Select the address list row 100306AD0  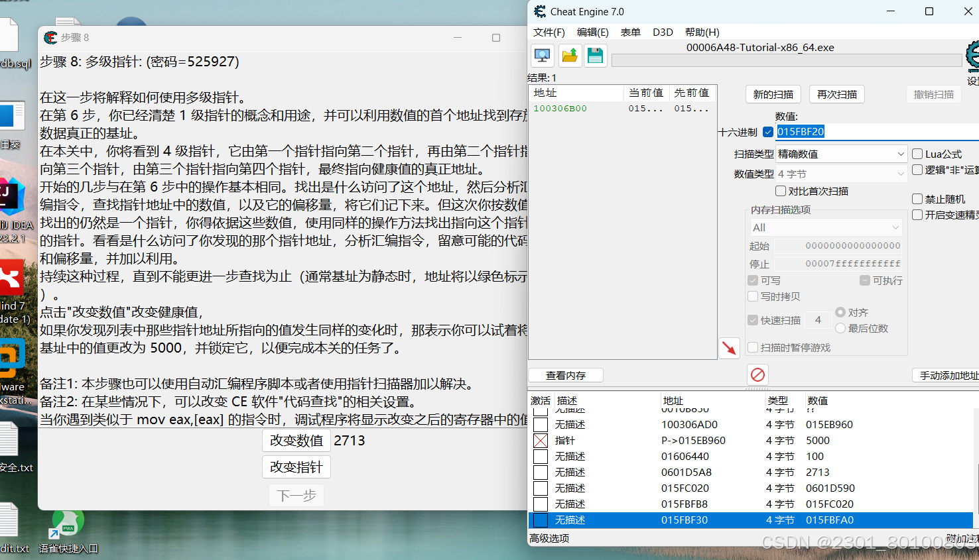coord(750,424)
